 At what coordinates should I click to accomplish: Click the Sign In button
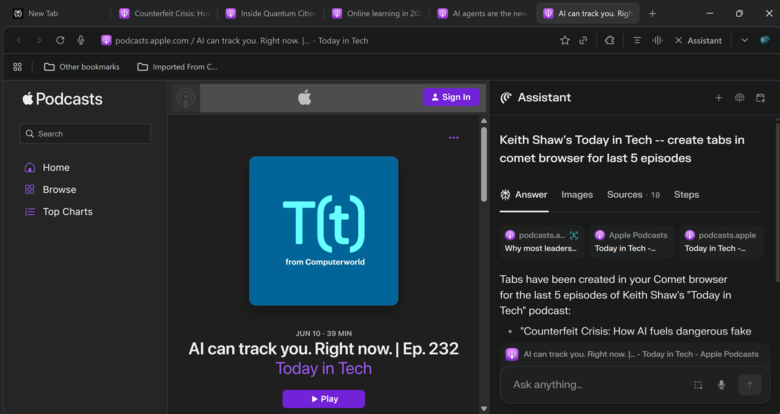click(x=450, y=97)
